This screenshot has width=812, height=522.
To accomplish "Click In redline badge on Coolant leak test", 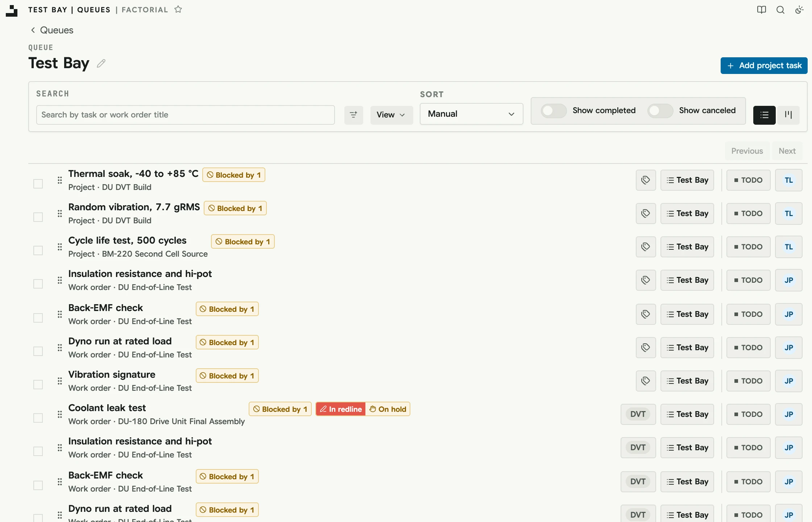I will coord(341,409).
